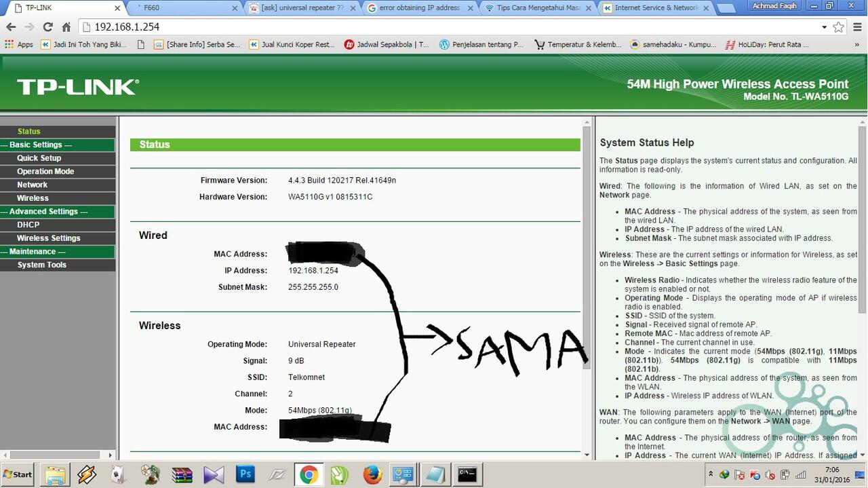Click the Universal Repeater operating mode value
The width and height of the screenshot is (868, 488).
tap(322, 344)
